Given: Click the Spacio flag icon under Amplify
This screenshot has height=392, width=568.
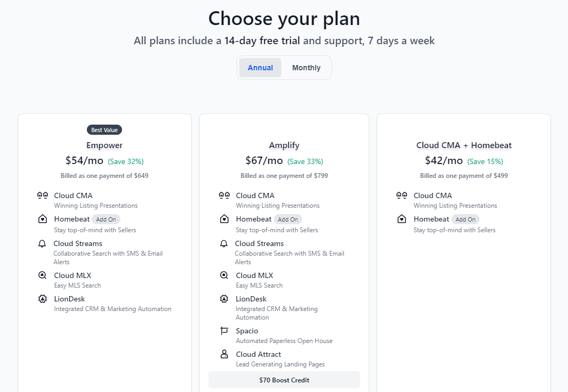Looking at the screenshot, I should 224,331.
